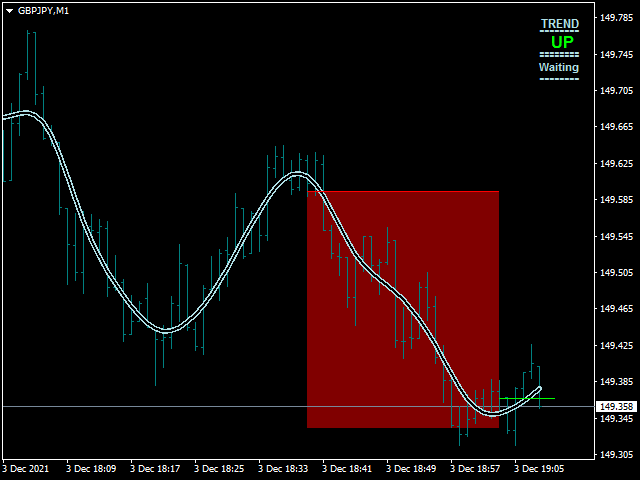Click the 3 Dec 18:33 time label
Screen dimensions: 640x480
(283, 468)
